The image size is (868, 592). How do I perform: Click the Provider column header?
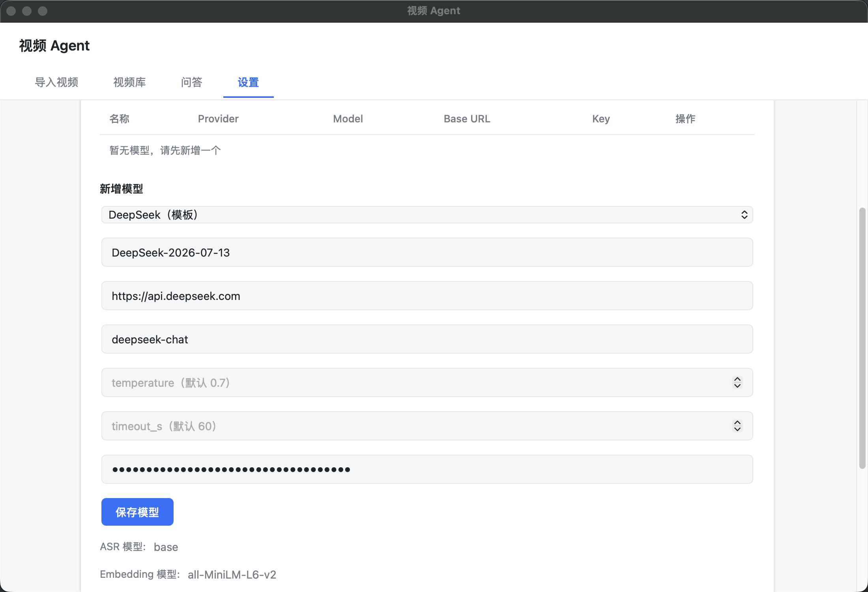tap(218, 119)
